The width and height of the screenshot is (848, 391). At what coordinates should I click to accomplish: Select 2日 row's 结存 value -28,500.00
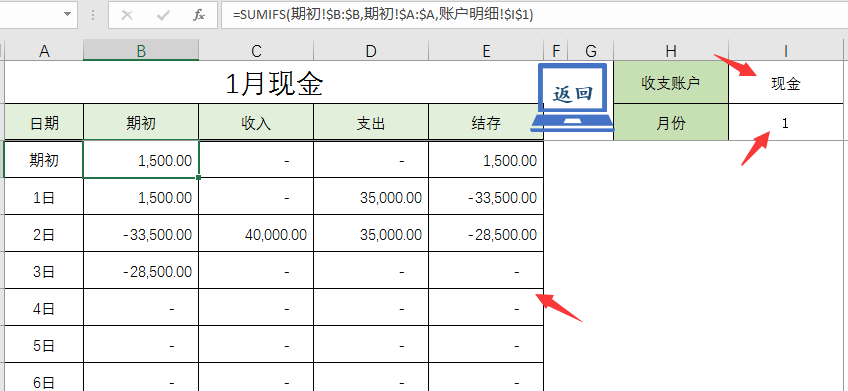486,234
